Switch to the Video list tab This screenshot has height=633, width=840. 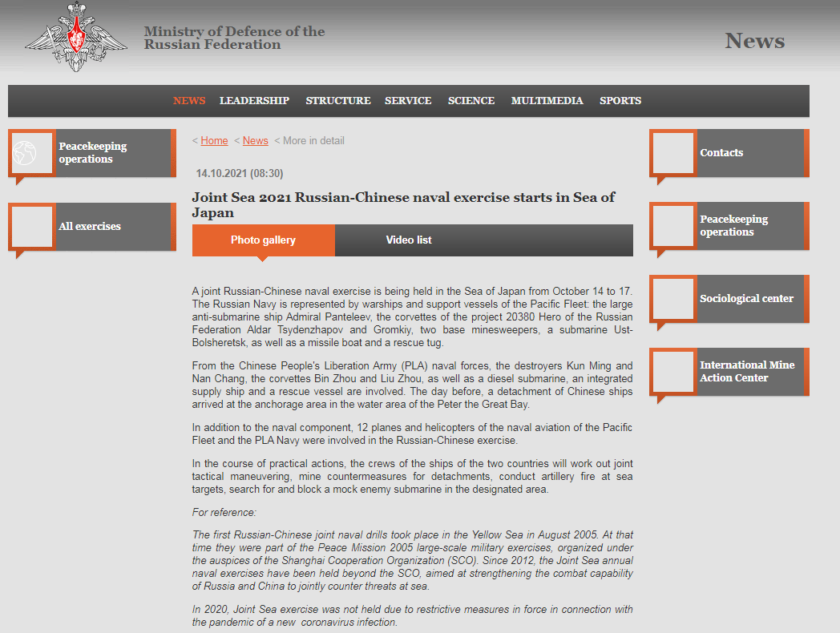[409, 240]
